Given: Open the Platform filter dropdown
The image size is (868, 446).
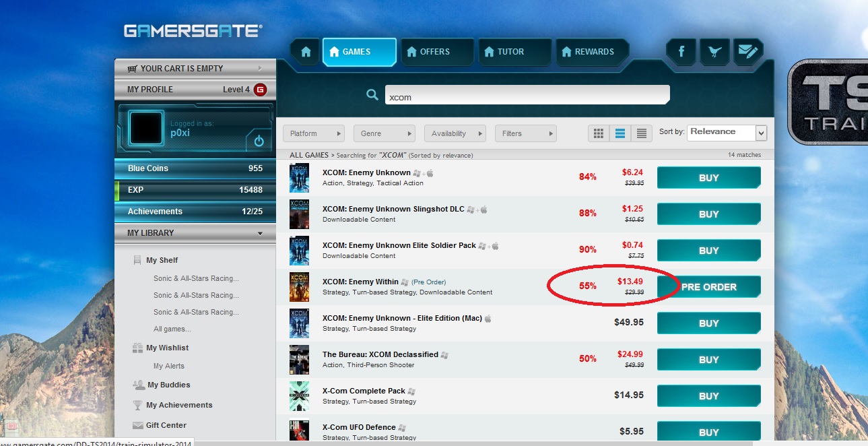Looking at the screenshot, I should [313, 133].
